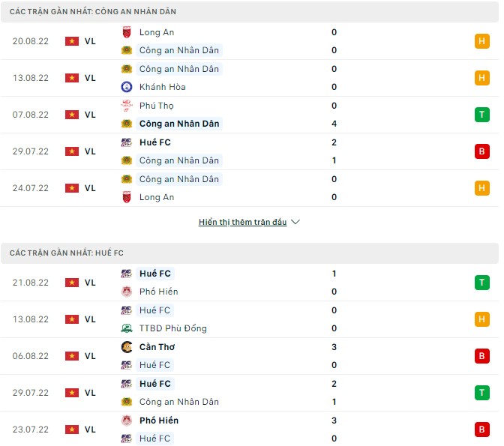Viewport: 504px width, 446px height.
Task: Click the red B badge for 06.08.22 match
Action: (481, 356)
